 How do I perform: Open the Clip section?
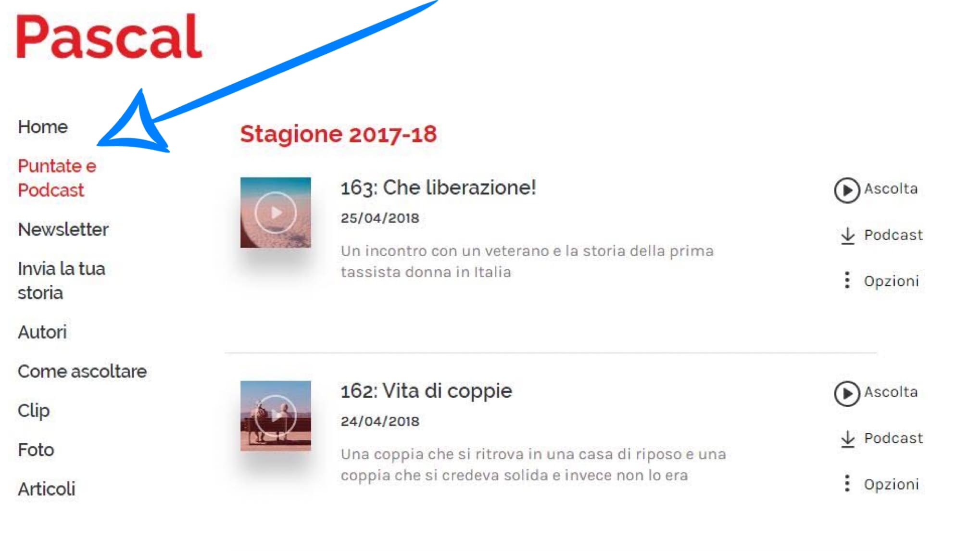[x=34, y=411]
